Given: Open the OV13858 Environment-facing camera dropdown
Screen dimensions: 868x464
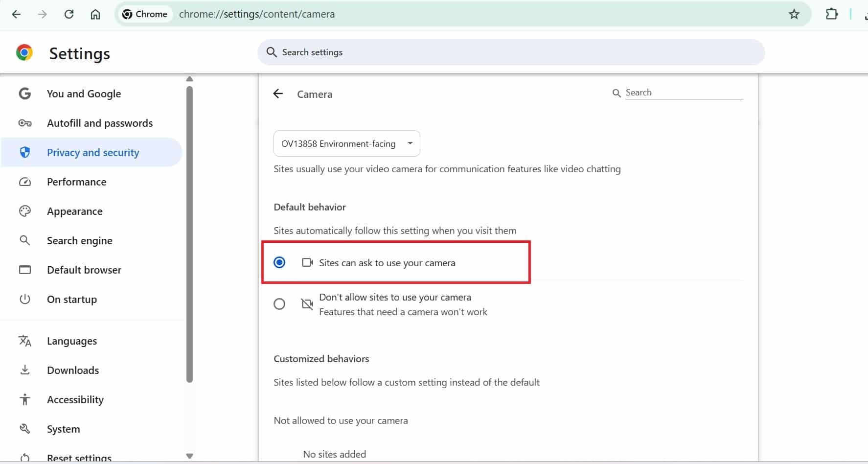Looking at the screenshot, I should click(x=346, y=143).
